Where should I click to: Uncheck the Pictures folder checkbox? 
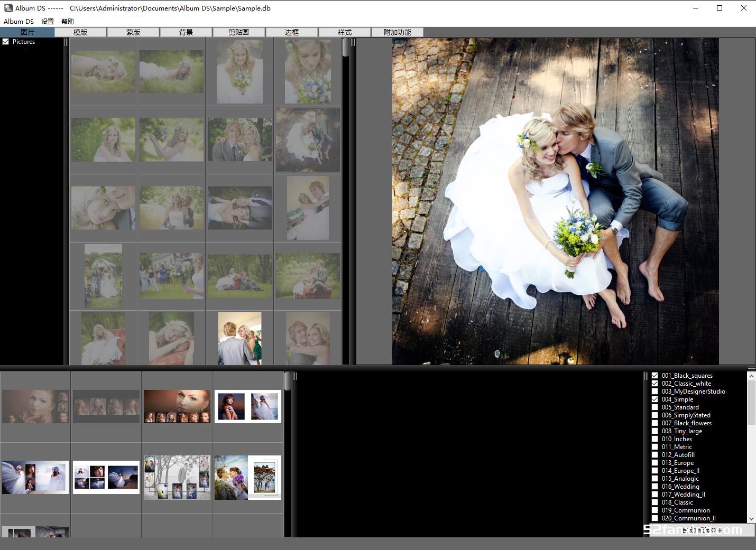(x=6, y=42)
